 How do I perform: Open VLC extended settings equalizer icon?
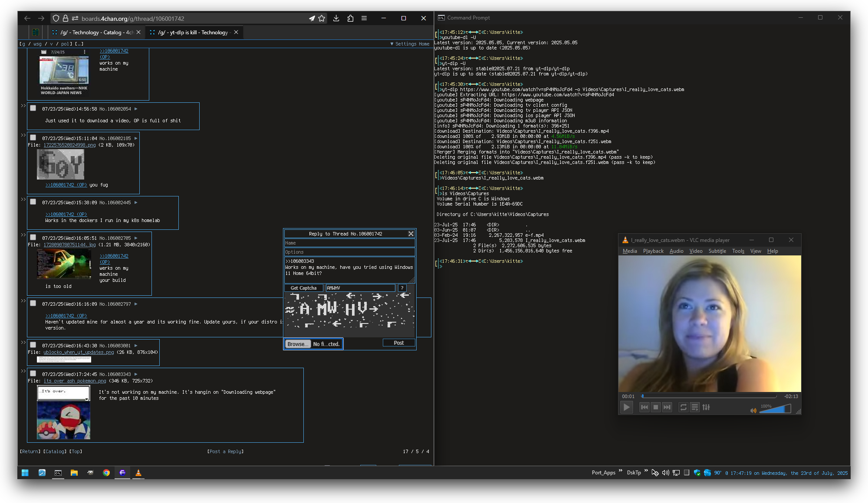(706, 407)
